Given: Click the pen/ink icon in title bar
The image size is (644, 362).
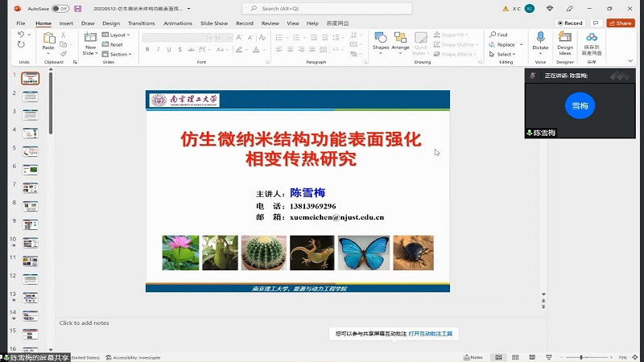Looking at the screenshot, I should [569, 8].
